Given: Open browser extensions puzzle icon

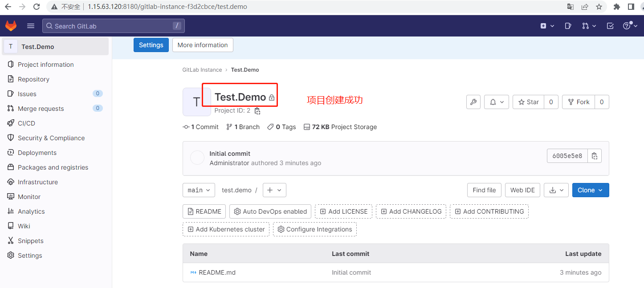Looking at the screenshot, I should click(617, 7).
